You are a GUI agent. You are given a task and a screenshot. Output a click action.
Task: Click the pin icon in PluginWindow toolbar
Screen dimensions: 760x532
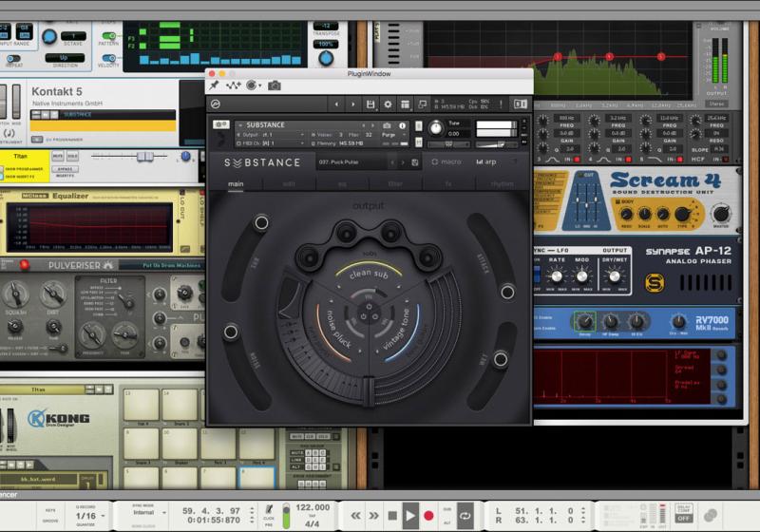tap(214, 85)
